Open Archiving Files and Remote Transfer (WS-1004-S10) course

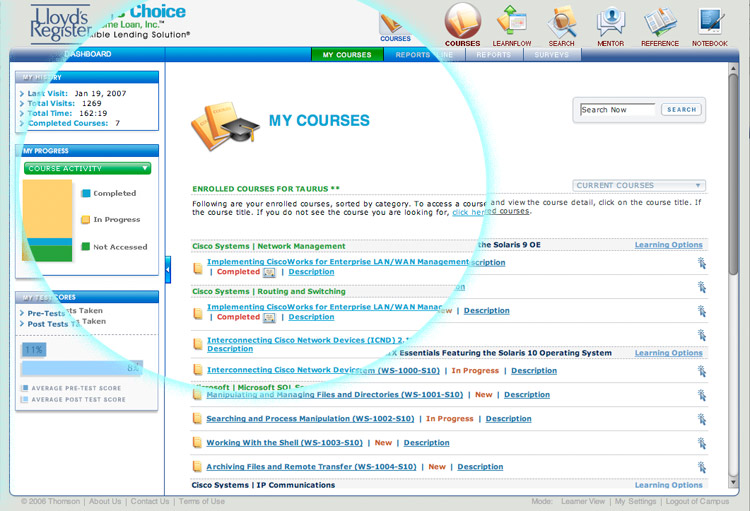click(311, 467)
